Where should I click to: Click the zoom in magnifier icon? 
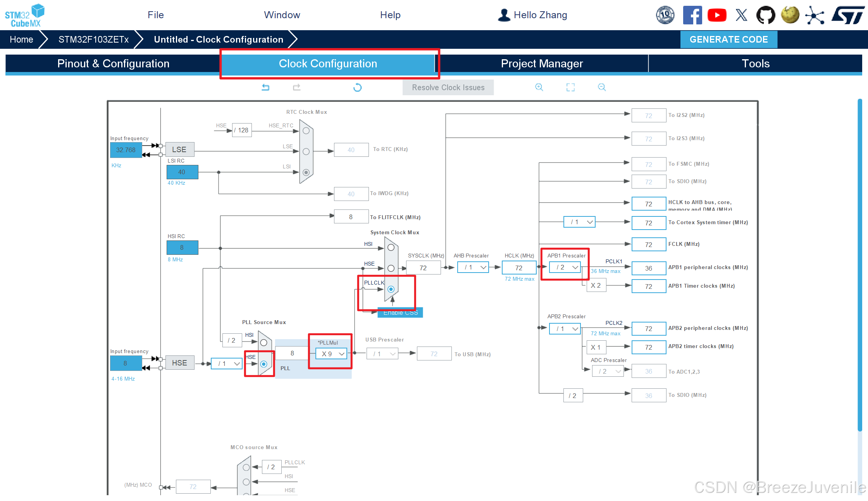[539, 87]
